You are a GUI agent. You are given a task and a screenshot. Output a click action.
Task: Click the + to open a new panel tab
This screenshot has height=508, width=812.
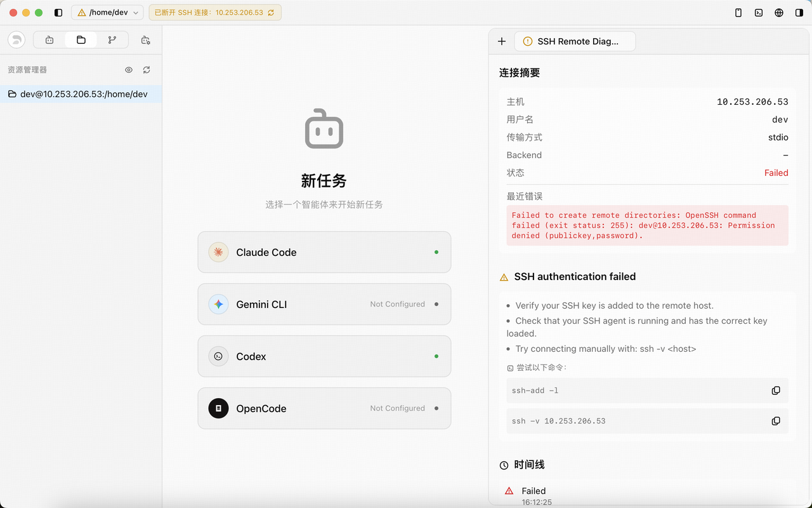(x=502, y=41)
